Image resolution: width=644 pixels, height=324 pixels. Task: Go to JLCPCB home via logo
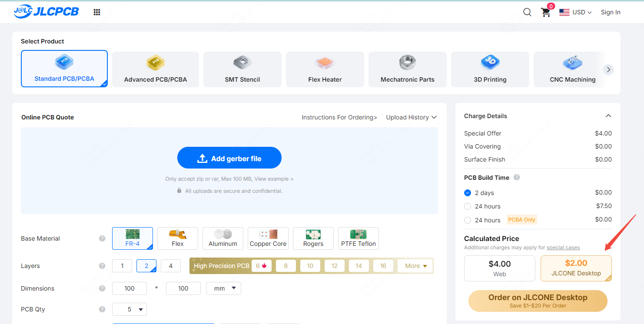(x=46, y=12)
